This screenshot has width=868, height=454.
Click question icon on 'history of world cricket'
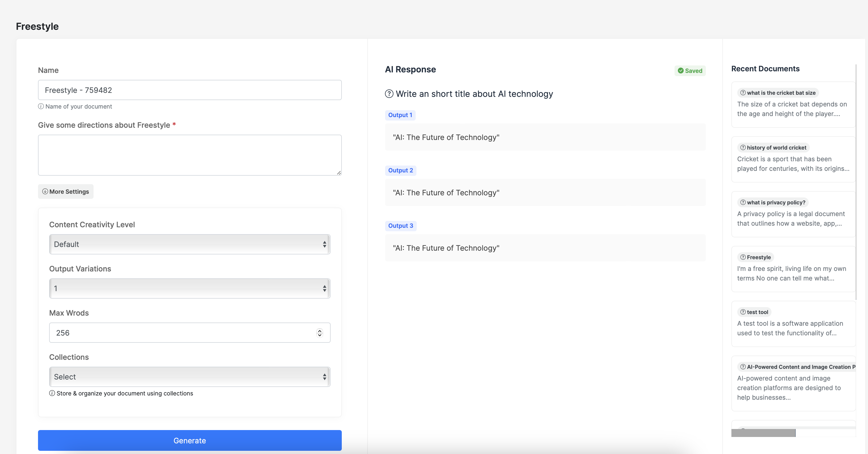tap(743, 148)
